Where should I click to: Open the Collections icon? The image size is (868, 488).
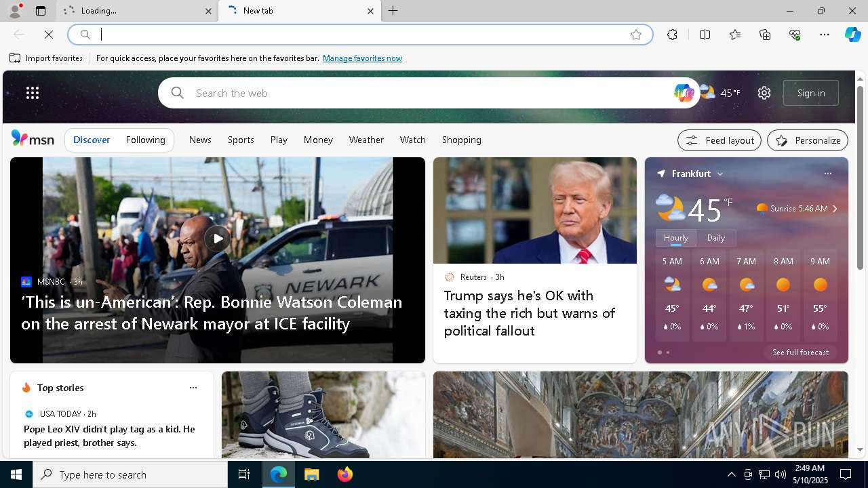click(x=765, y=35)
